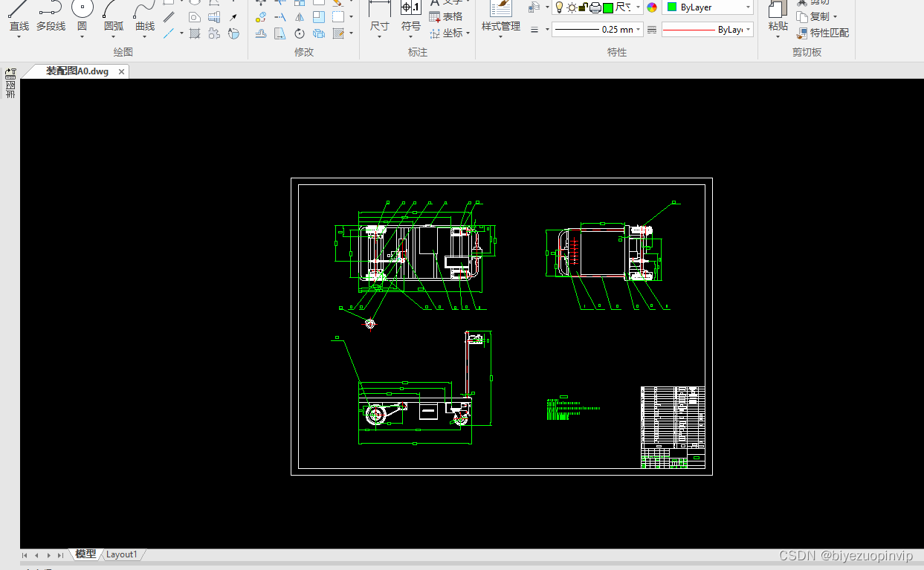Go to previous layout tab arrow
The width and height of the screenshot is (924, 570).
[x=36, y=555]
